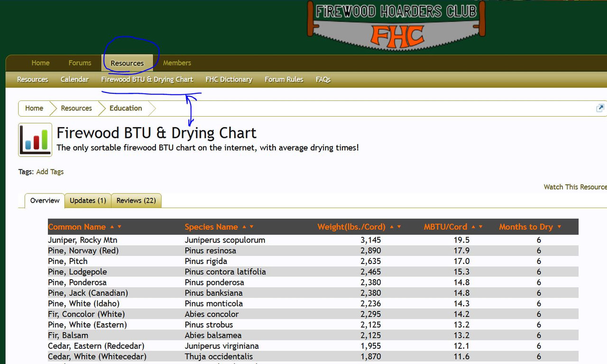Open the Forum Rules link
The width and height of the screenshot is (607, 364).
[x=284, y=80]
